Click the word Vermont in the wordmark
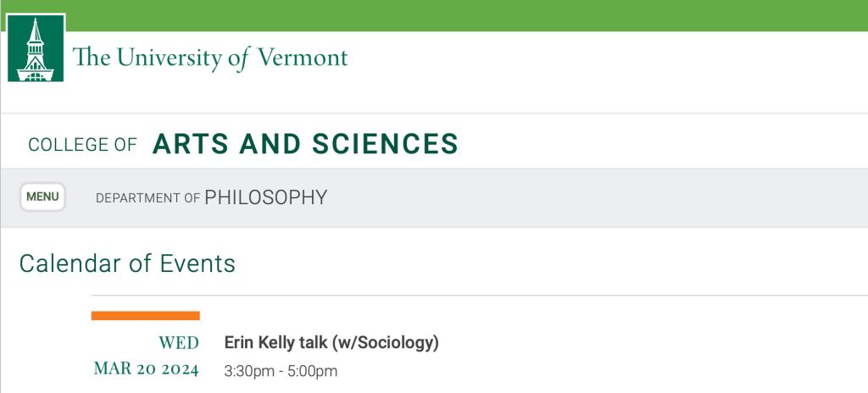The width and height of the screenshot is (868, 393). (x=302, y=58)
